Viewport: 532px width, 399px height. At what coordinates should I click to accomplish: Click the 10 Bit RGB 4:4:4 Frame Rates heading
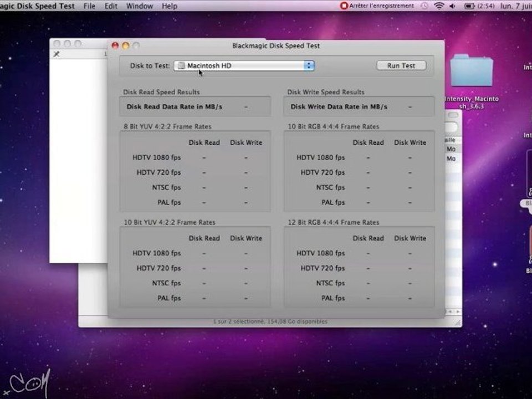(x=334, y=126)
